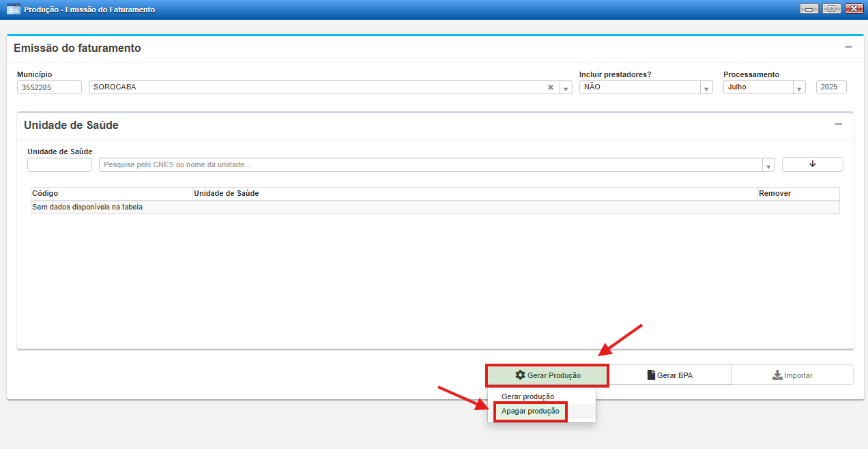Expand the Unidade de Saúde search dropdown
The width and height of the screenshot is (868, 449).
tap(768, 166)
